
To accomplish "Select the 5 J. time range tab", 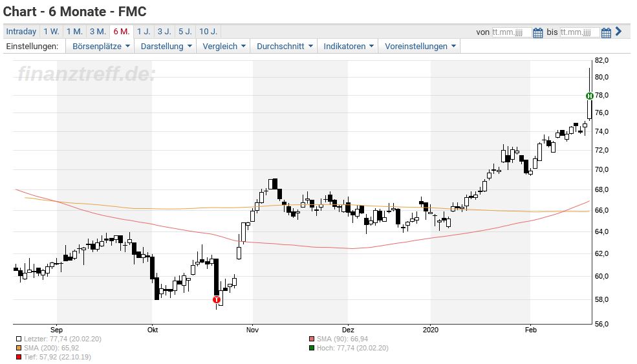I will 185,32.
